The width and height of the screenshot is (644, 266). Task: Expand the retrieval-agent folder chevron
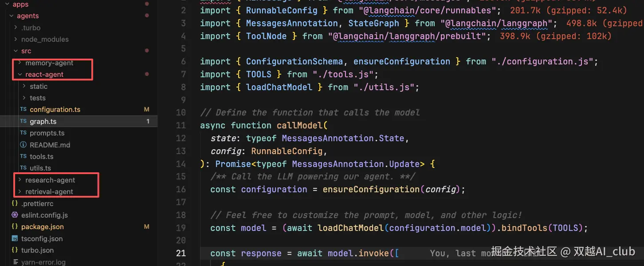point(20,191)
